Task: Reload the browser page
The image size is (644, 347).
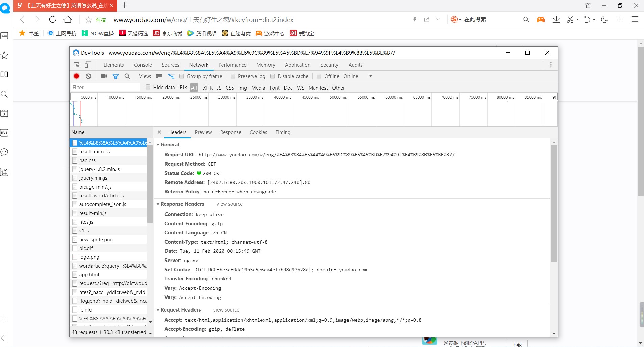Action: pos(53,19)
